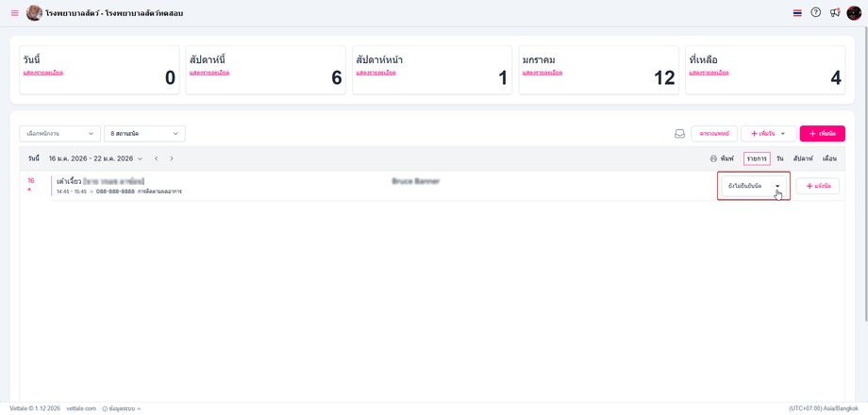The height and width of the screenshot is (415, 868).
Task: Open the employee selection dropdown
Action: [59, 134]
